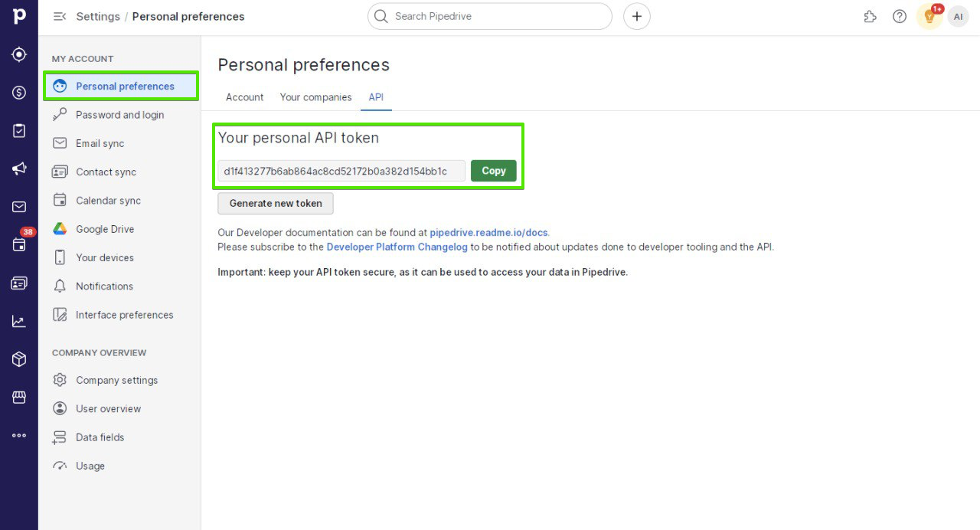Show more options via the three-dots icon

click(19, 435)
